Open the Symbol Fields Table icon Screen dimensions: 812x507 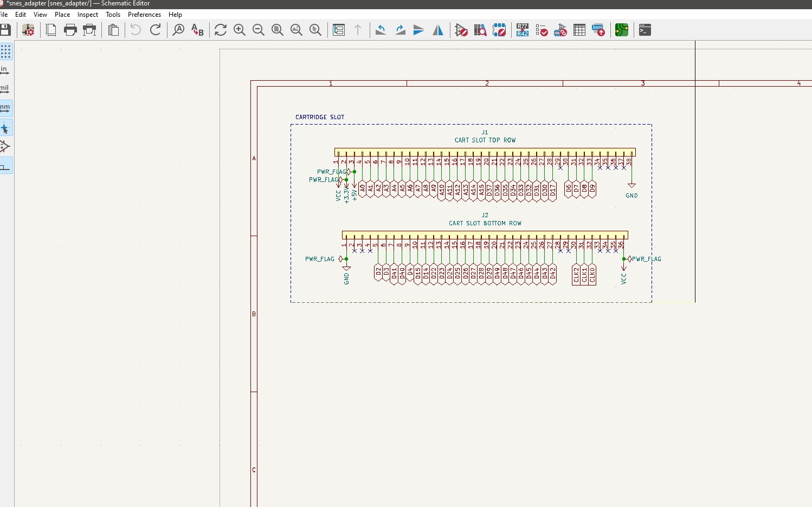coord(579,30)
